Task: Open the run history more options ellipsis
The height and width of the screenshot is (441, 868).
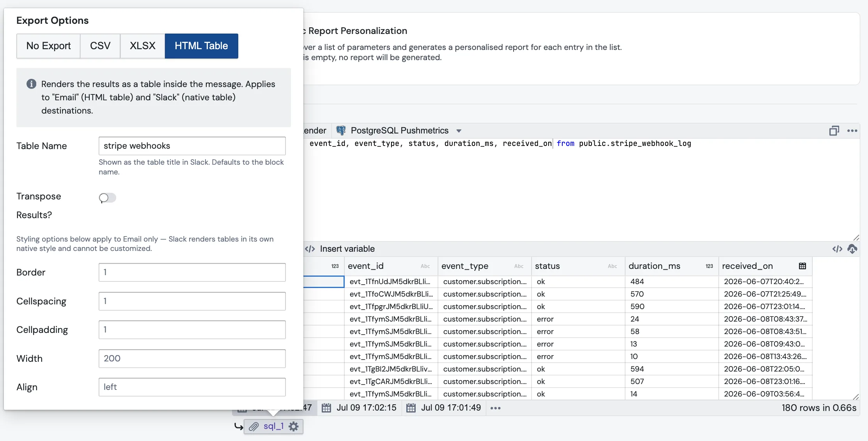Action: click(x=496, y=408)
